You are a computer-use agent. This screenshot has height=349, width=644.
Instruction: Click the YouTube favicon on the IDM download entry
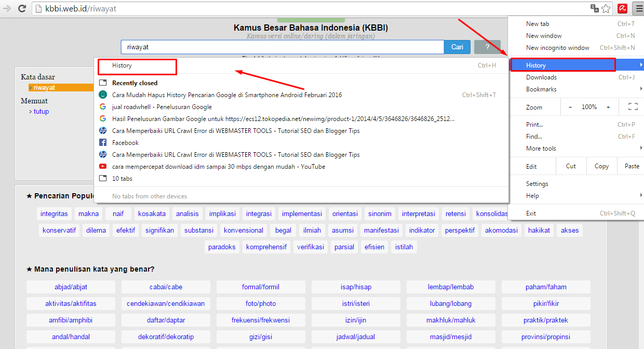coord(102,166)
